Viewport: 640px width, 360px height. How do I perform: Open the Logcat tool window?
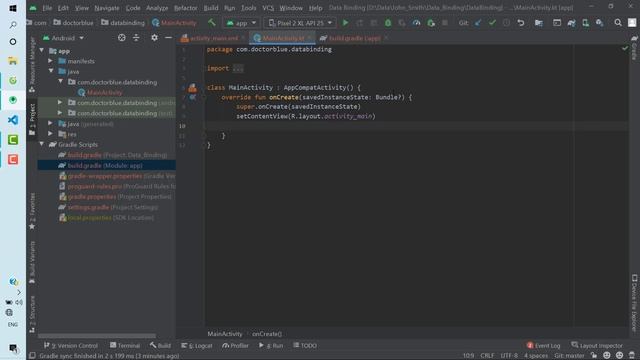[x=197, y=346]
